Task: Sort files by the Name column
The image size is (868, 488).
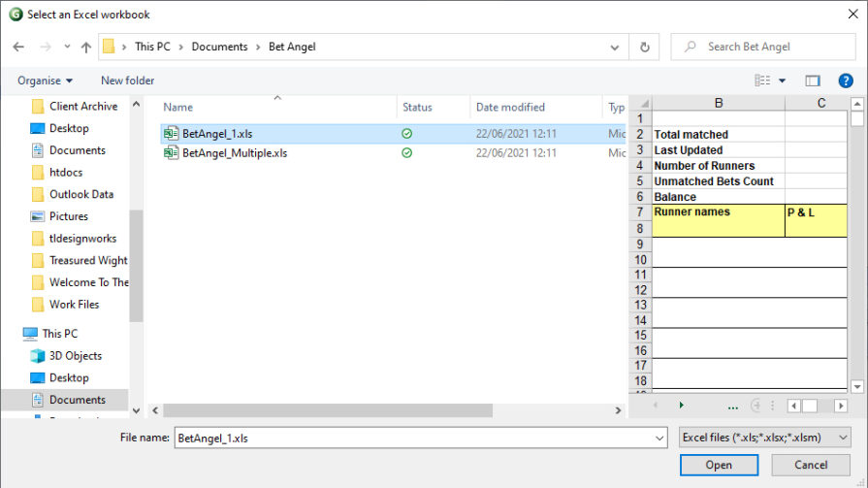Action: pos(178,108)
